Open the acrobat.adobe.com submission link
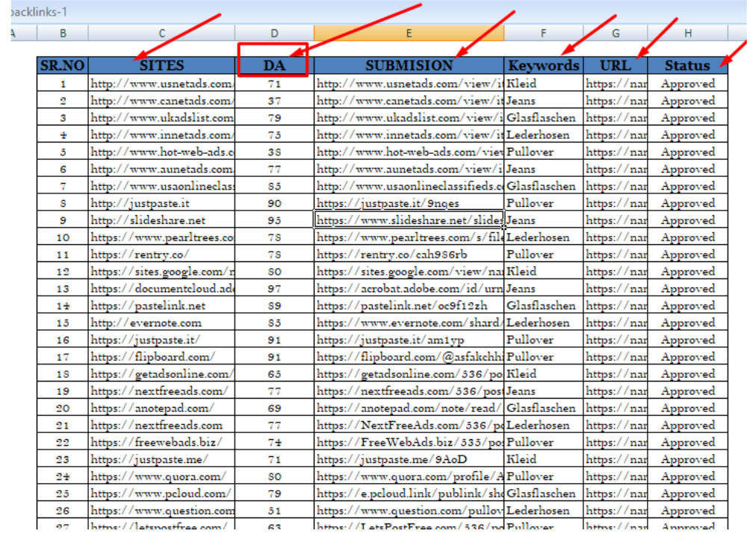747x560 pixels. (409, 288)
